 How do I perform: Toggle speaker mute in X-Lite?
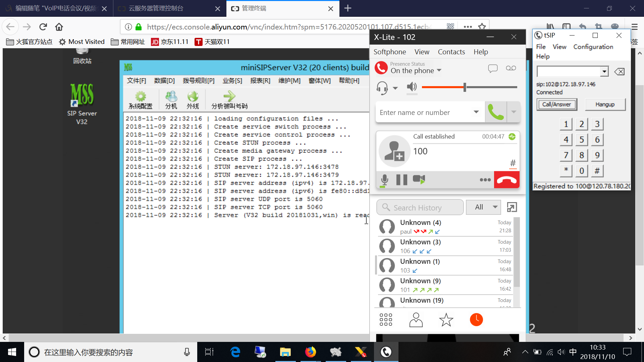pyautogui.click(x=412, y=87)
